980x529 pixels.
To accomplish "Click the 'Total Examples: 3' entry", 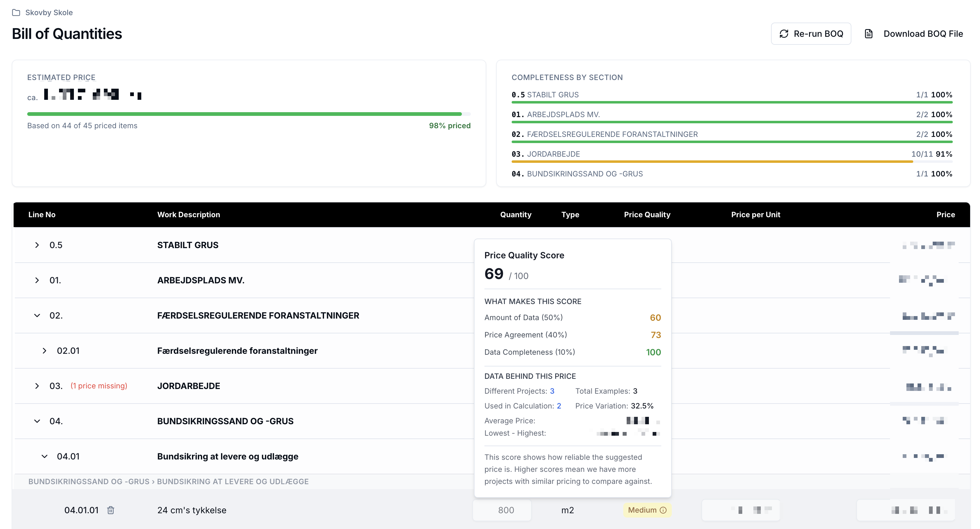I will [x=607, y=391].
